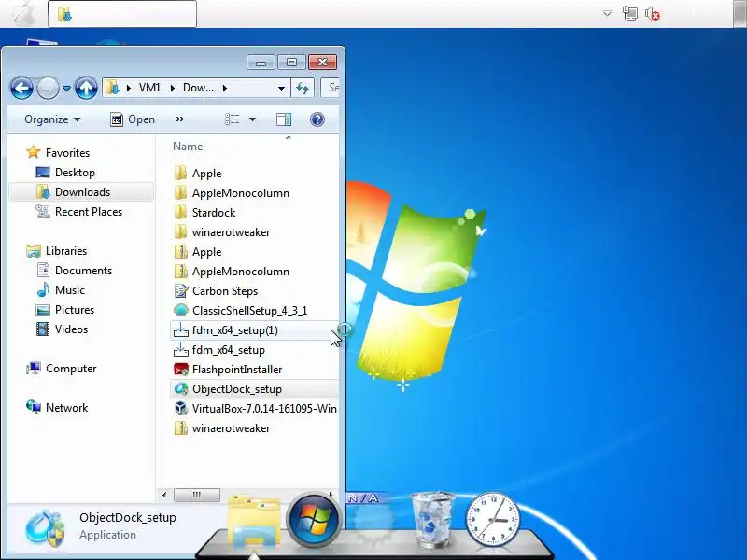Refresh the folder view

[303, 88]
